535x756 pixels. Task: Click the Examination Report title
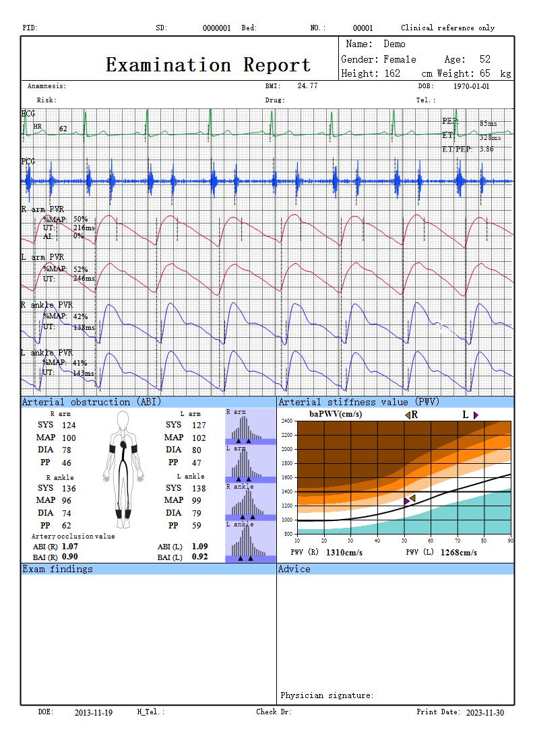click(x=208, y=65)
